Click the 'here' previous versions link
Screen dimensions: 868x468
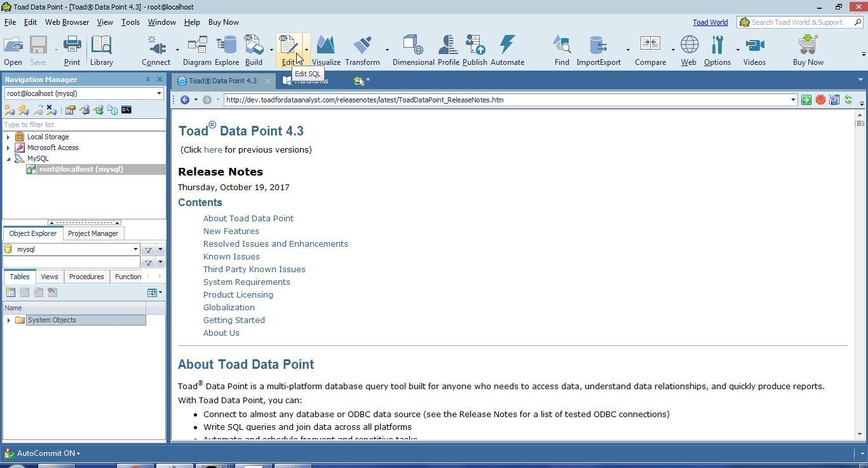[x=213, y=149]
